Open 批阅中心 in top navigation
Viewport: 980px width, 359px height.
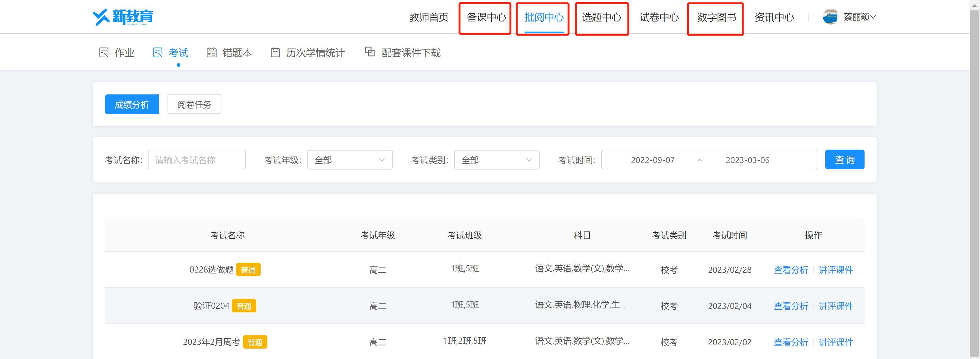544,17
